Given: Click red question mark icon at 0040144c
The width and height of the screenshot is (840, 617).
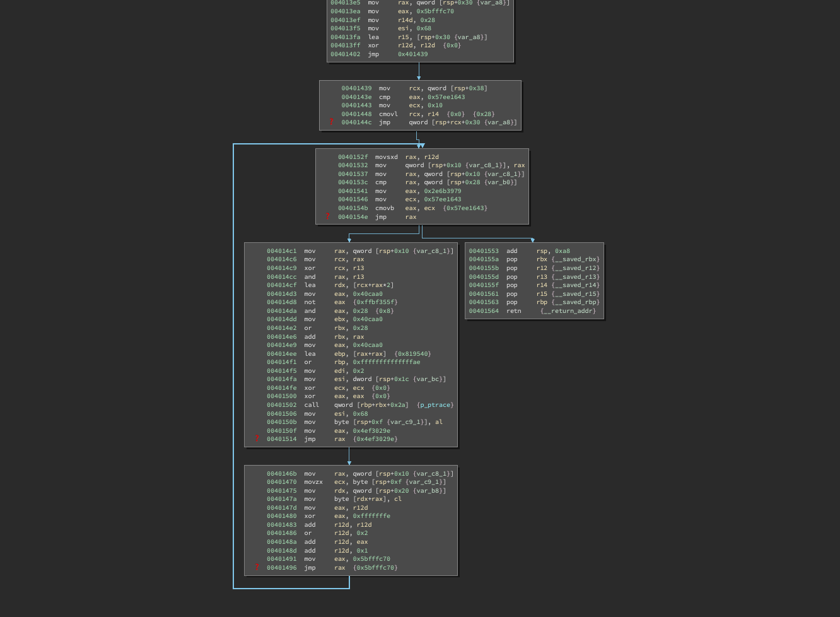Looking at the screenshot, I should [x=331, y=122].
